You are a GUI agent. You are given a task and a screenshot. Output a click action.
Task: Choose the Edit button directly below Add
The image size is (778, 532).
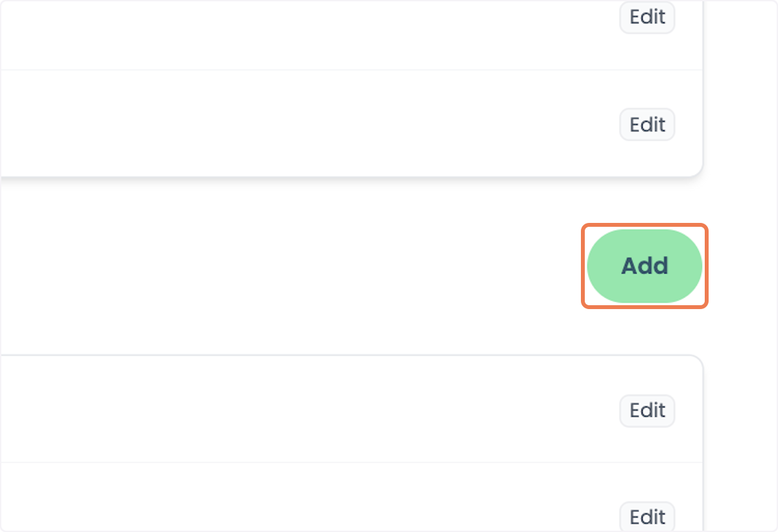point(647,411)
